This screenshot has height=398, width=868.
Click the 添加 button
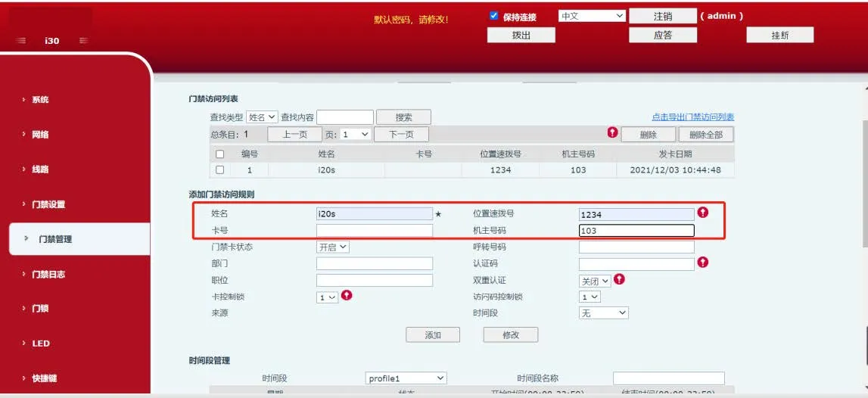tap(433, 335)
